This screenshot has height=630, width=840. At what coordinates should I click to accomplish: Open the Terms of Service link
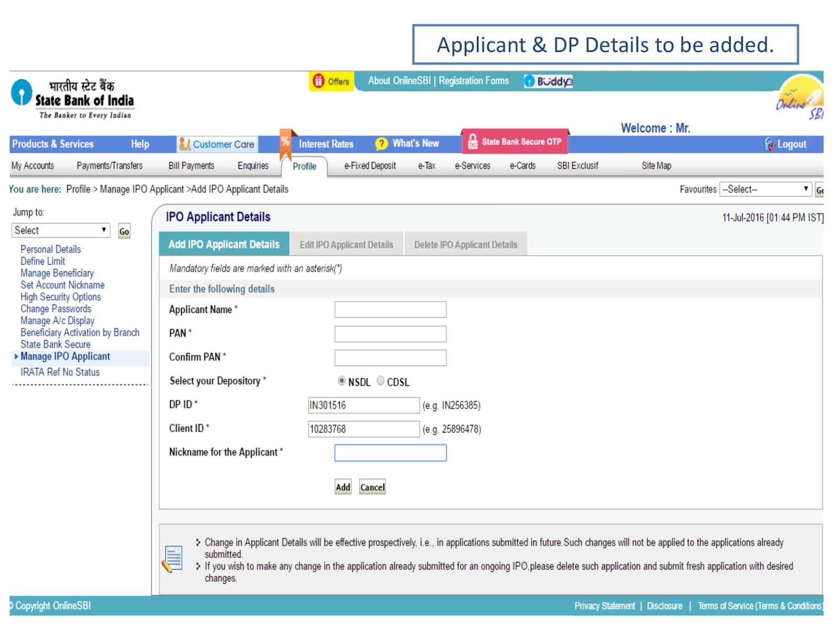(x=760, y=606)
